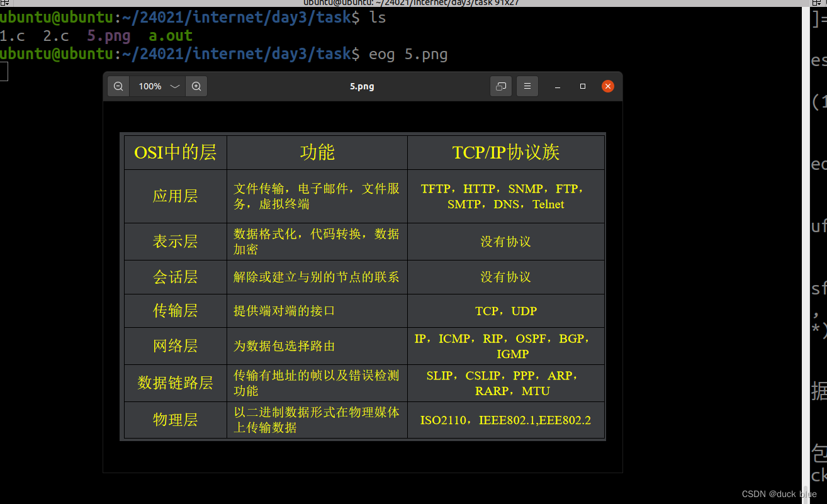The image size is (827, 504).
Task: Click the 数据链路层 cell
Action: coord(176,383)
